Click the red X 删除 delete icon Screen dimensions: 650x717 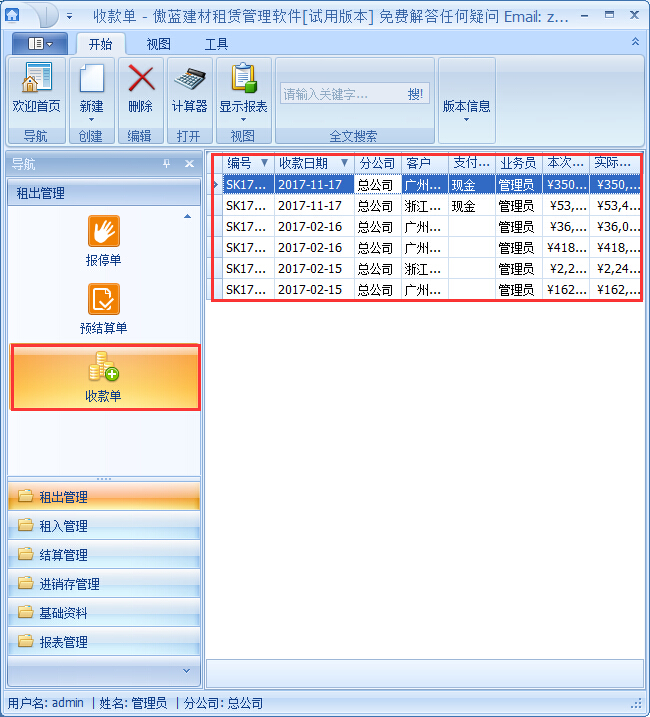pyautogui.click(x=141, y=78)
